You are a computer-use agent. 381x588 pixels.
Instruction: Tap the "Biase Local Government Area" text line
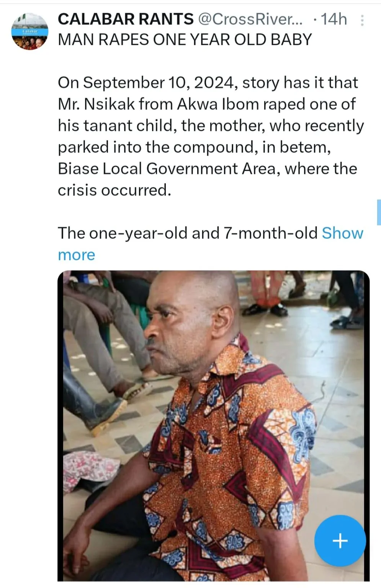pyautogui.click(x=208, y=169)
